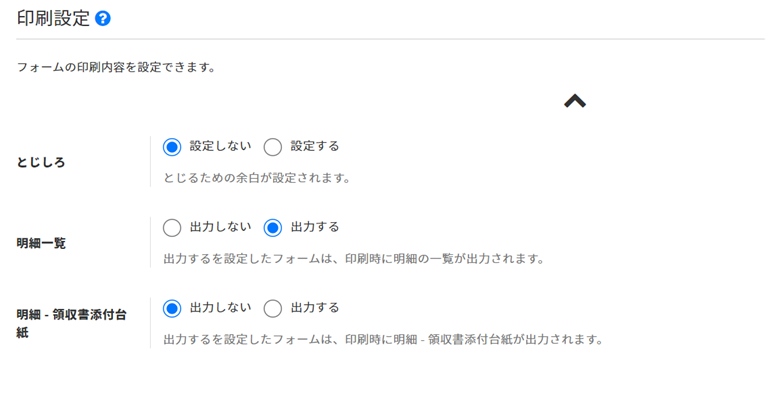Select the 設定する radio button for とじしろ

tap(273, 146)
